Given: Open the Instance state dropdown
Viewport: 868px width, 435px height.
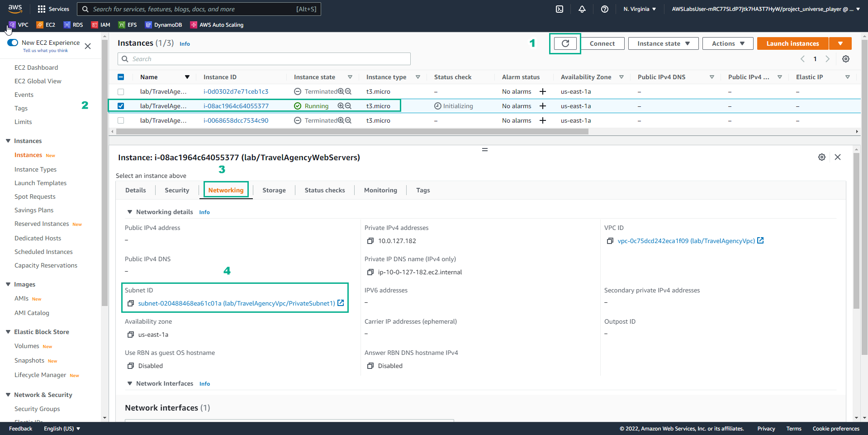Looking at the screenshot, I should tap(663, 43).
